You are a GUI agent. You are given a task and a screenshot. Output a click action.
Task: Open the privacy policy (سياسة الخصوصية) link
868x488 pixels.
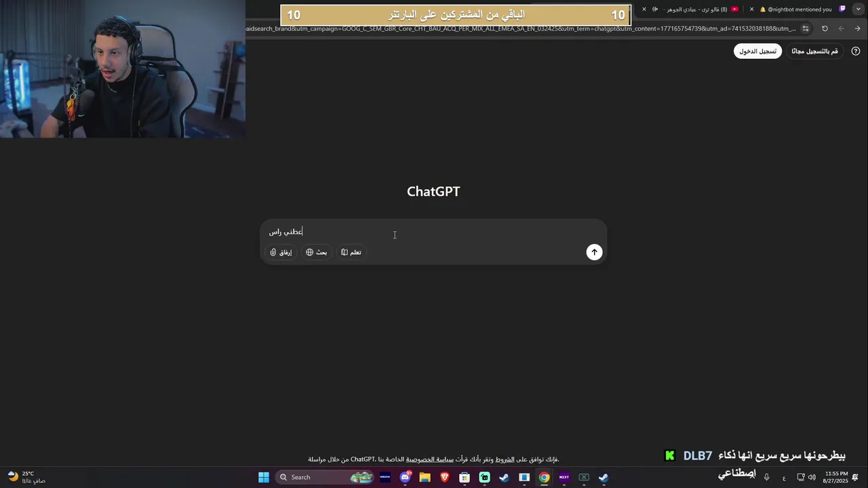point(430,460)
